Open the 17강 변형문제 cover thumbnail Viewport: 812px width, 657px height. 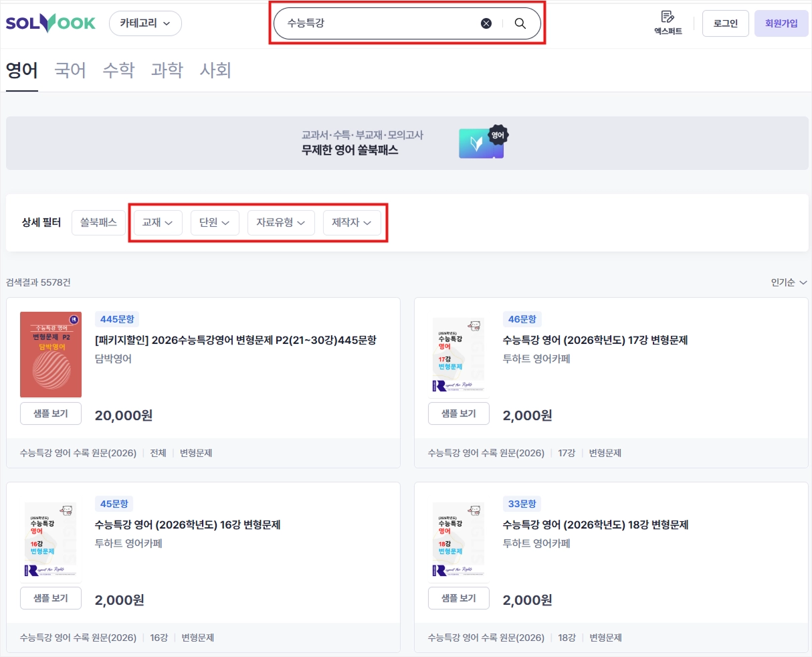pyautogui.click(x=458, y=355)
